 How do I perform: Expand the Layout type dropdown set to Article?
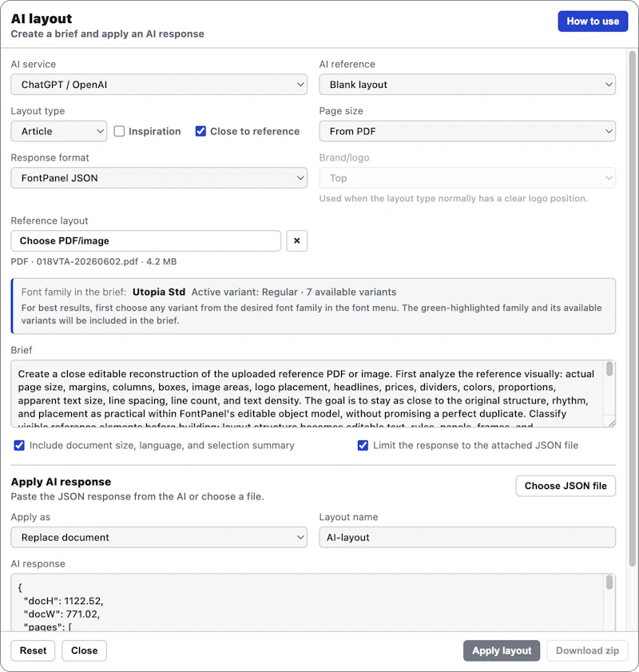point(59,131)
